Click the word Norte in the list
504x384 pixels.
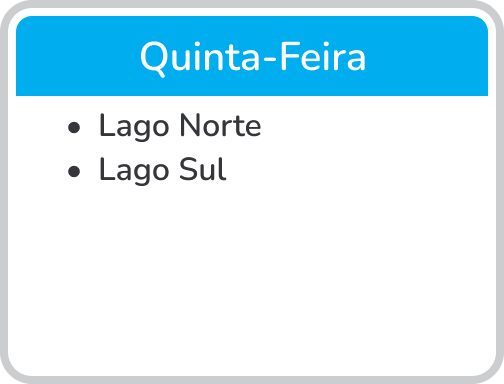pyautogui.click(x=220, y=125)
